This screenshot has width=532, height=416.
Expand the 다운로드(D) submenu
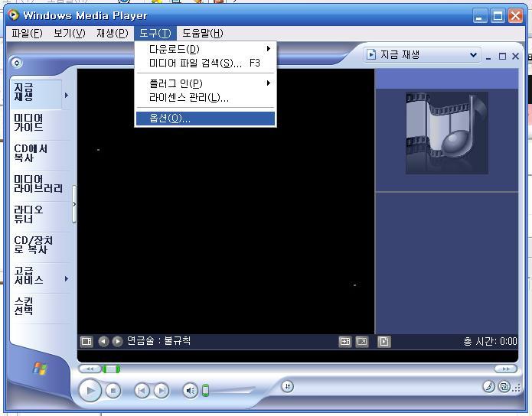206,49
